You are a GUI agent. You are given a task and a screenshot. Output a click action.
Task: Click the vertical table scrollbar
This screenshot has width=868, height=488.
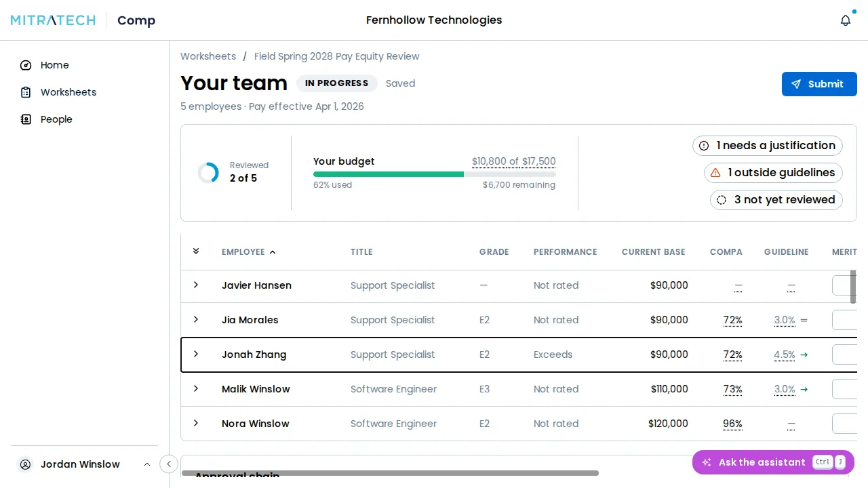853,287
